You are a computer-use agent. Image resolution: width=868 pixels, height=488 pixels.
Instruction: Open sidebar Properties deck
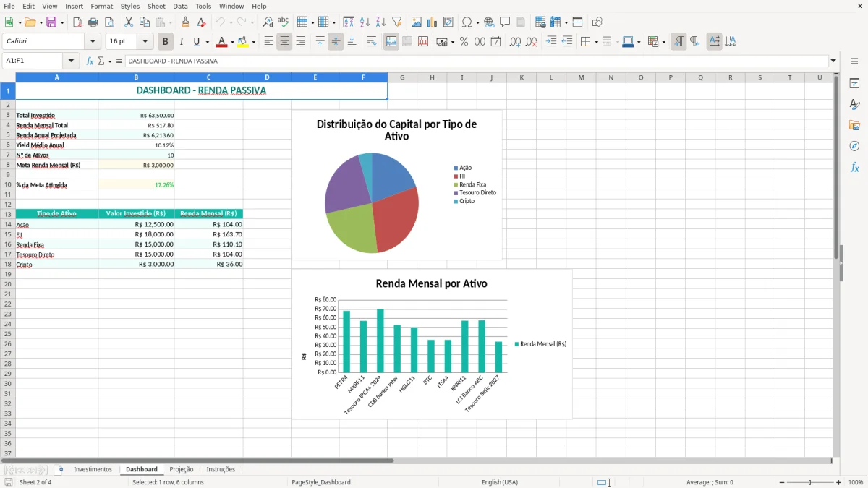click(x=854, y=83)
